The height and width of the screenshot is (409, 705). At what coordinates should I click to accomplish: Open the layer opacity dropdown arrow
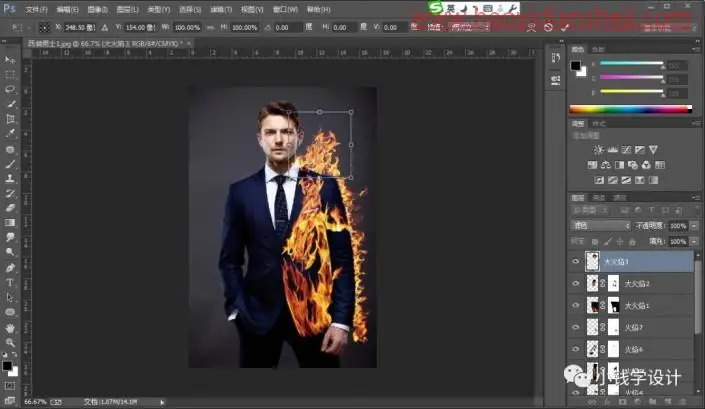(694, 226)
